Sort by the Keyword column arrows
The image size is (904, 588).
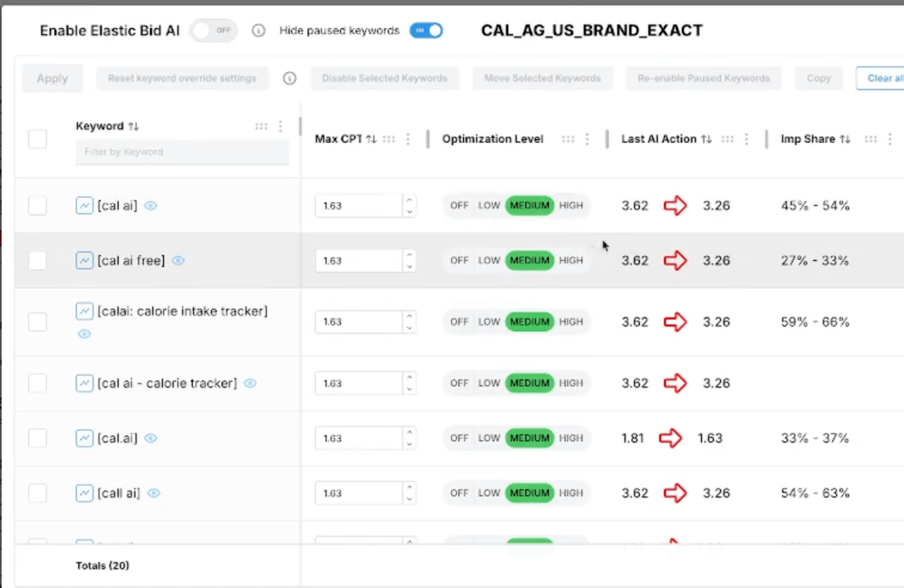133,126
